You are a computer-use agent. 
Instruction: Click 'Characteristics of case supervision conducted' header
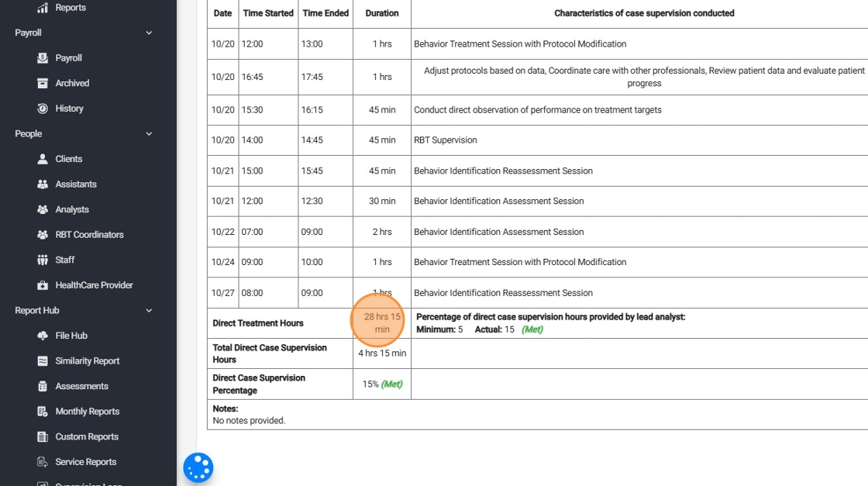pos(644,13)
